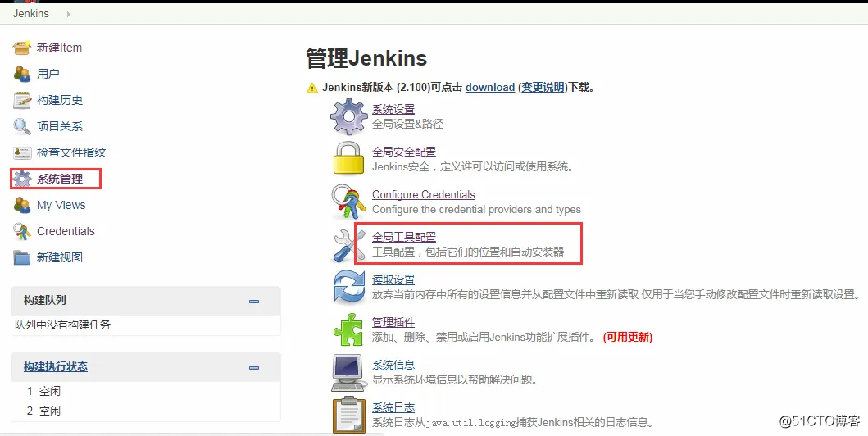This screenshot has width=868, height=436.
Task: Open the 构建执行状态 header link
Action: point(56,367)
